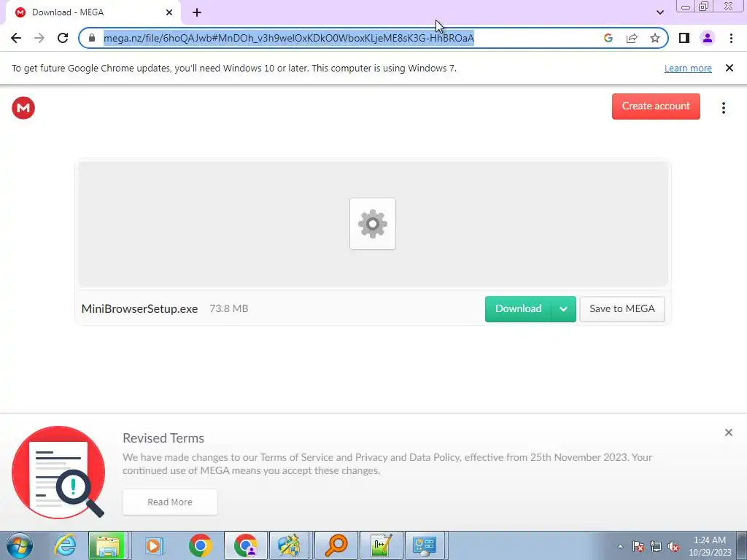Click the gear file preview thumbnail

[x=373, y=224]
